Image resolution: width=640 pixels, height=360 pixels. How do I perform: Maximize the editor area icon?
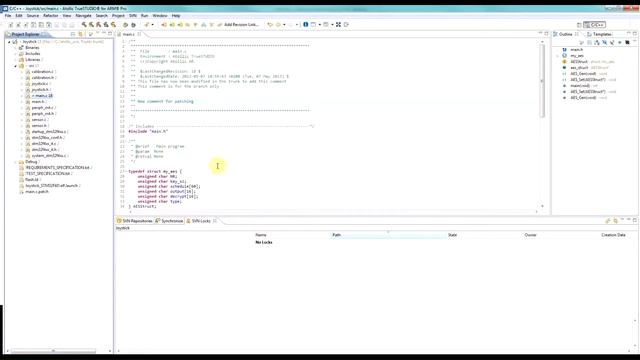pyautogui.click(x=547, y=33)
